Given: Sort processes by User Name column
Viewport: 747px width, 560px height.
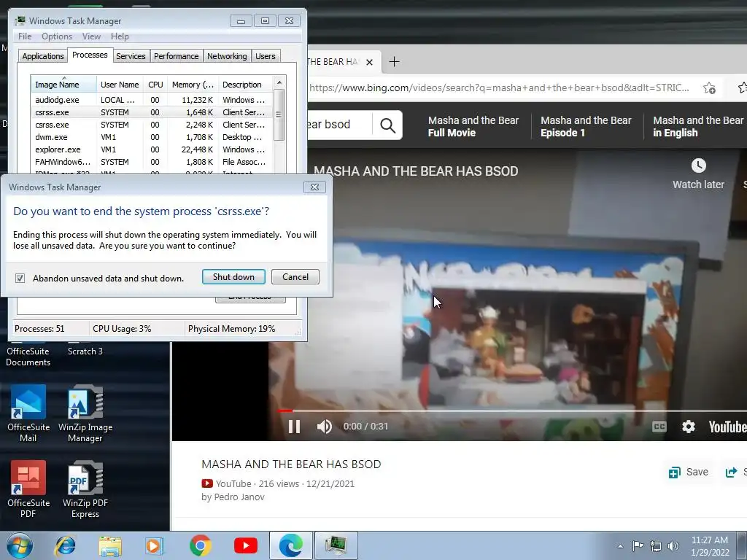Looking at the screenshot, I should (x=120, y=85).
